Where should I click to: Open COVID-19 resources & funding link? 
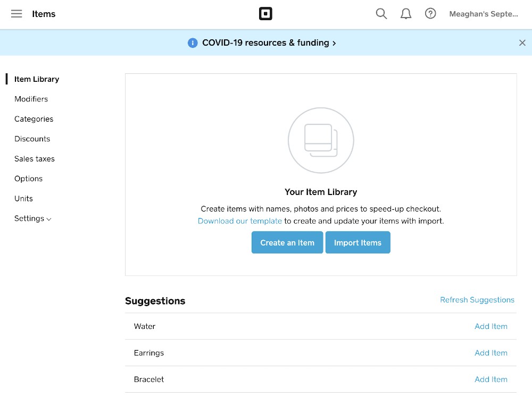(x=269, y=43)
